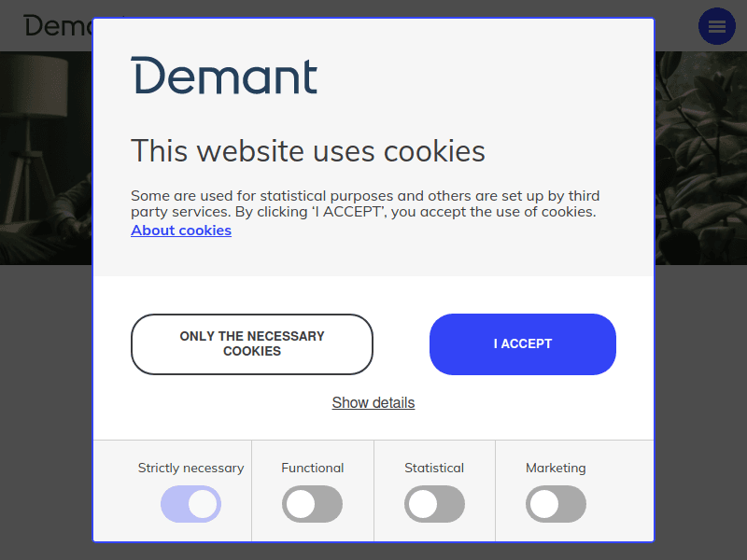
Task: Click the Strictly necessary label
Action: click(190, 469)
